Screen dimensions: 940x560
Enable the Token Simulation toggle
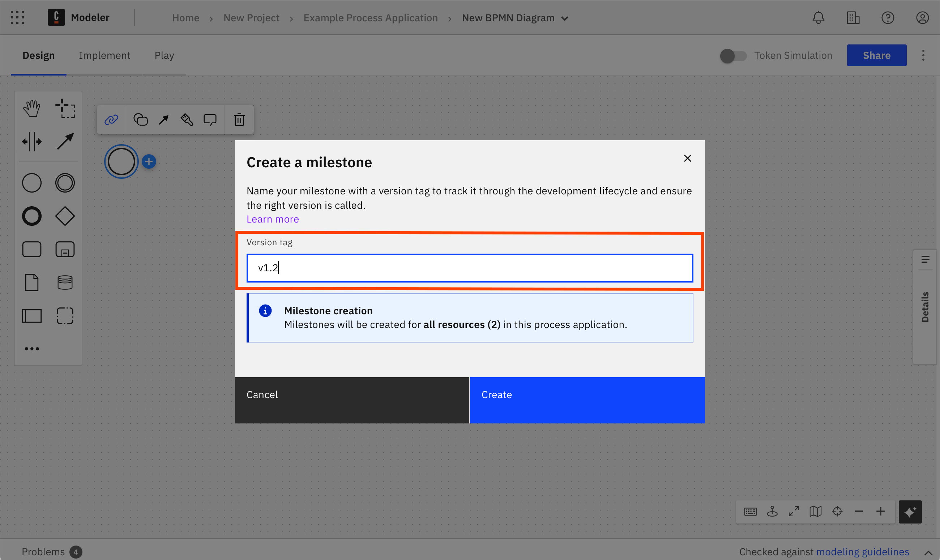tap(733, 56)
